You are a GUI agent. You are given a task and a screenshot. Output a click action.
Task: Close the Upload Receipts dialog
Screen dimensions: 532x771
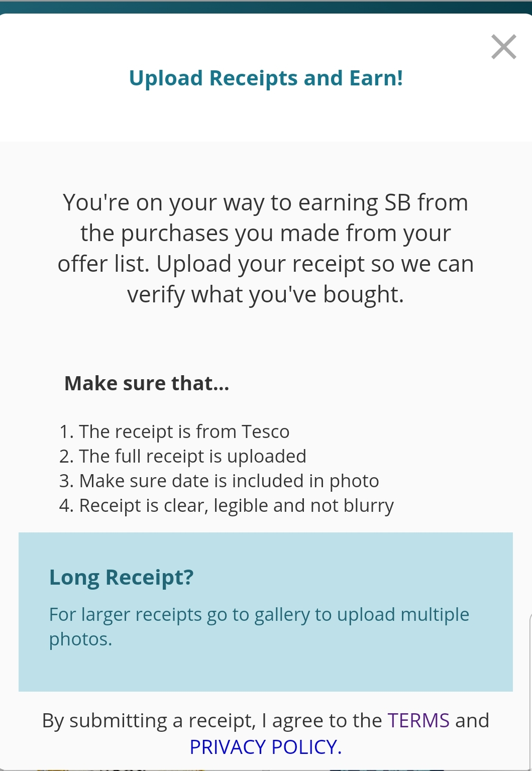503,47
